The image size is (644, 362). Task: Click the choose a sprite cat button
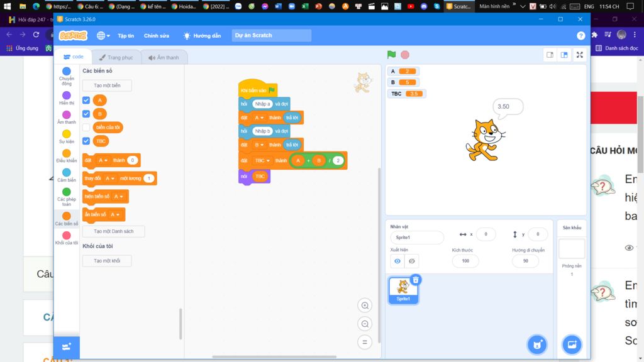click(537, 345)
